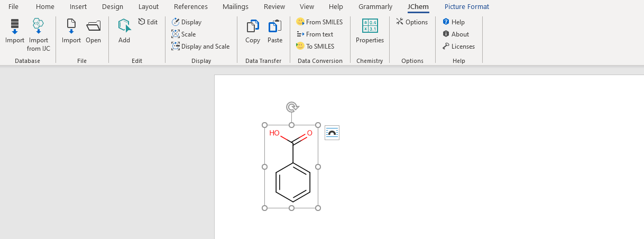
Task: Click the Display and Scale button
Action: coord(200,47)
